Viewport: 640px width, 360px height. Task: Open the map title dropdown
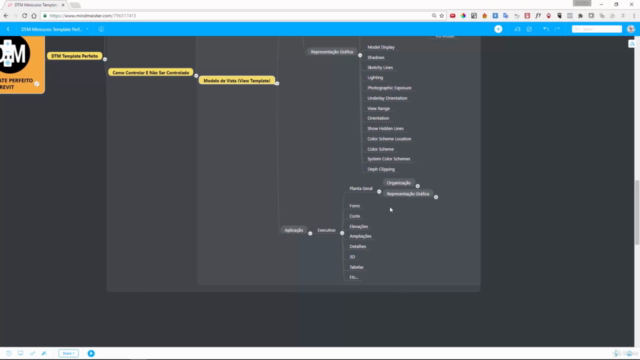coord(87,29)
